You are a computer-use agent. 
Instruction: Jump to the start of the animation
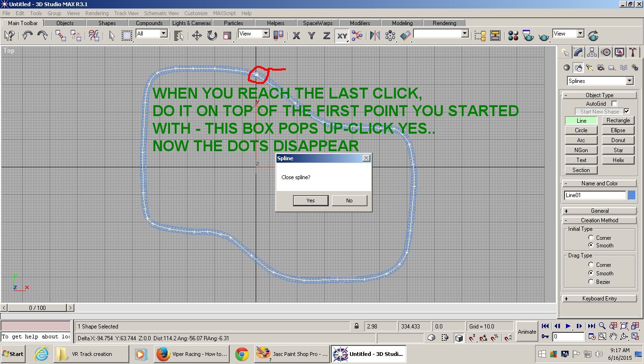546,326
